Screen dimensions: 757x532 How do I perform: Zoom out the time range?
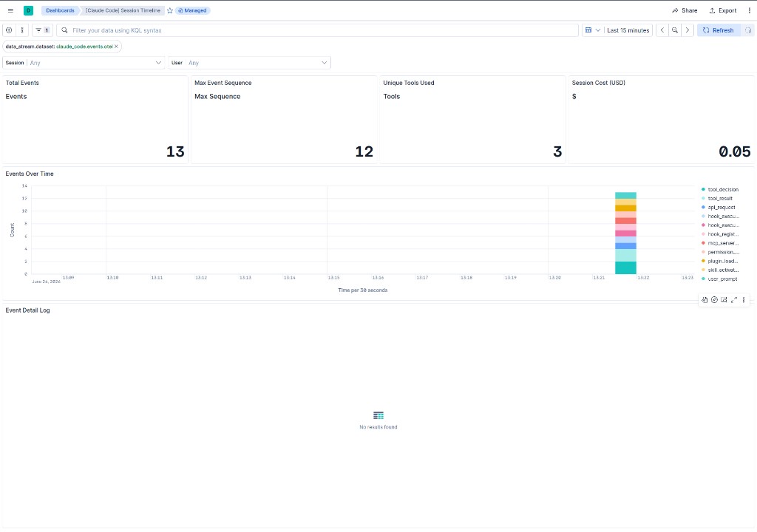[x=675, y=30]
